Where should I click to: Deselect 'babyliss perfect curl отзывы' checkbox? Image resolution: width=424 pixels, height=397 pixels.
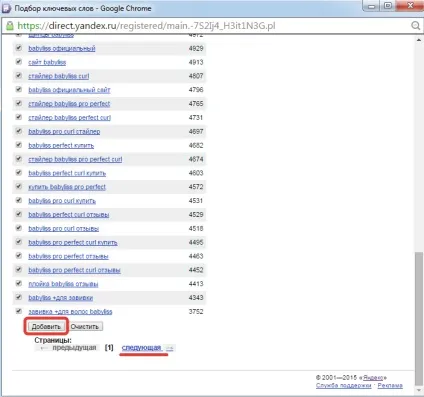tap(19, 214)
